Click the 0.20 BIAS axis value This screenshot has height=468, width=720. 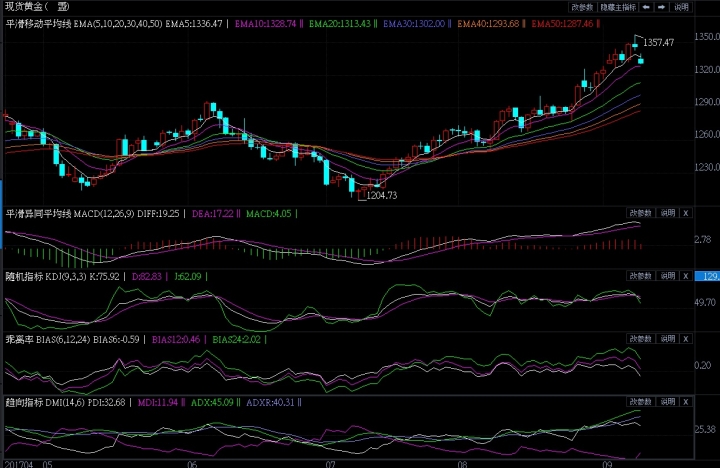(x=703, y=365)
